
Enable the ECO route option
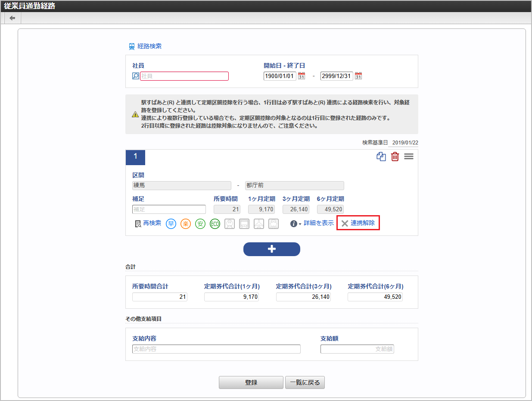[x=215, y=223]
